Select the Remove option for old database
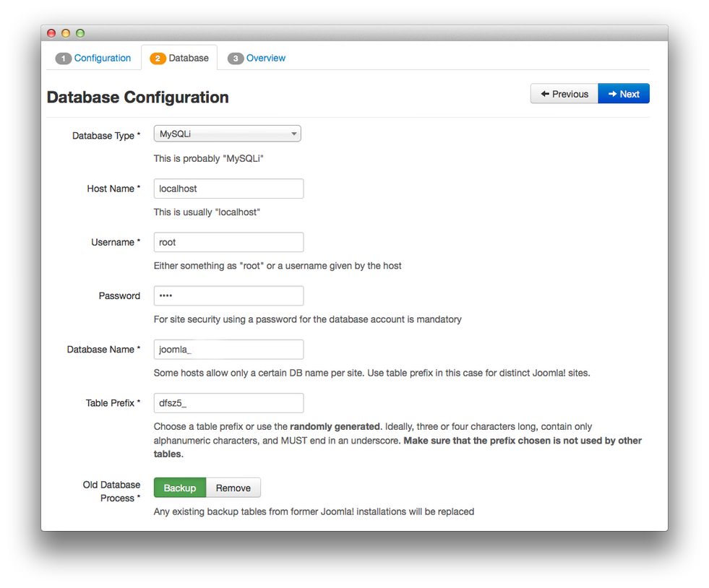Screen dimensions: 709x588 pyautogui.click(x=233, y=488)
